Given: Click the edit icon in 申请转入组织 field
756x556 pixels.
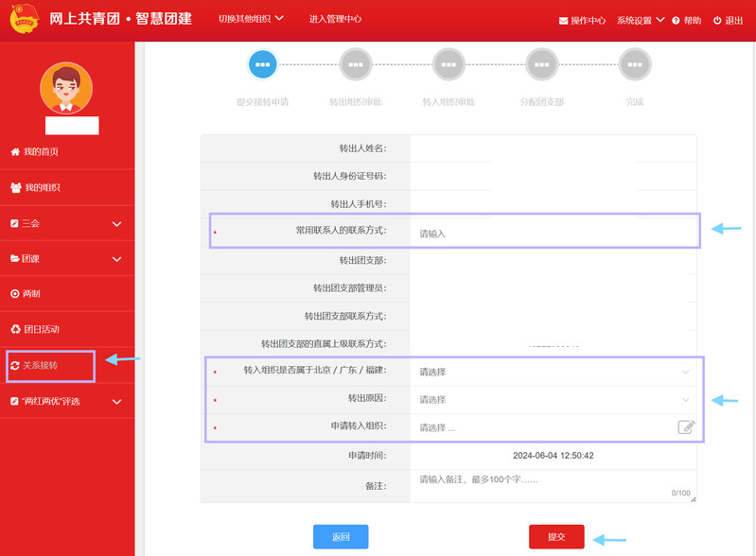Looking at the screenshot, I should tap(686, 427).
